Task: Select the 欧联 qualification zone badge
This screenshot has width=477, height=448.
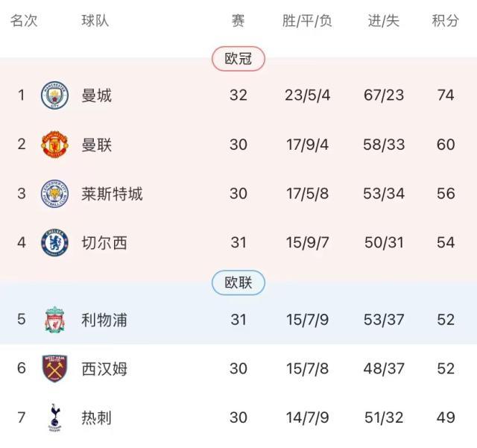Action: pyautogui.click(x=238, y=283)
